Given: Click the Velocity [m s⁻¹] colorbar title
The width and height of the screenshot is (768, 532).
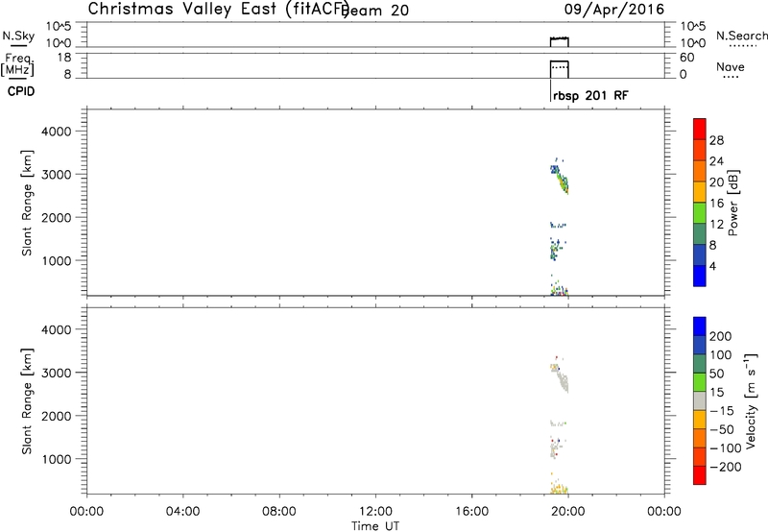Looking at the screenshot, I should click(x=751, y=401).
